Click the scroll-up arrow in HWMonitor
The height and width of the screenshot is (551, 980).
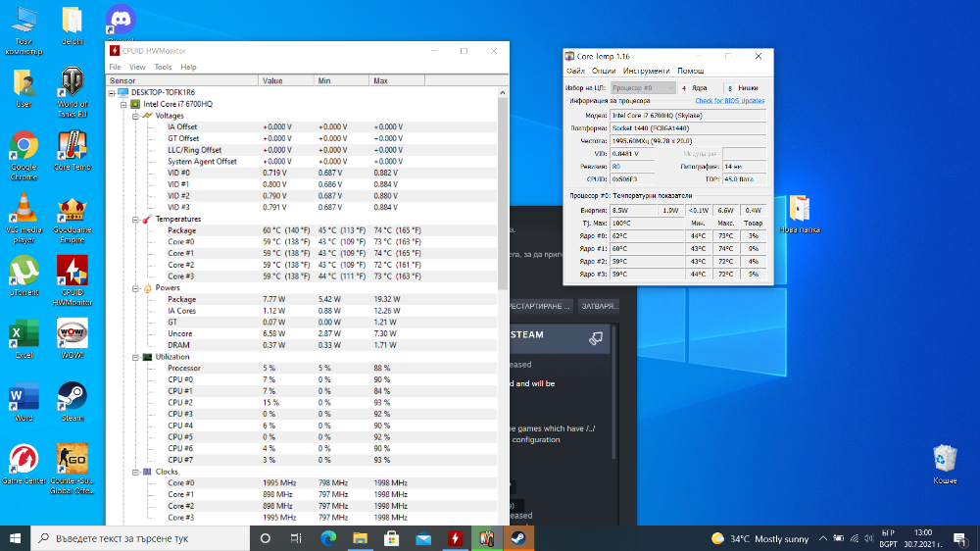click(503, 92)
